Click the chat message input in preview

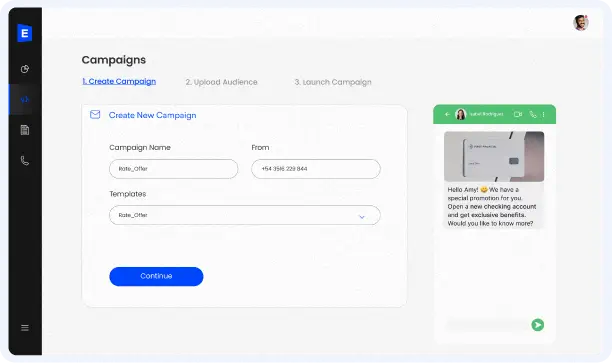[x=487, y=325]
